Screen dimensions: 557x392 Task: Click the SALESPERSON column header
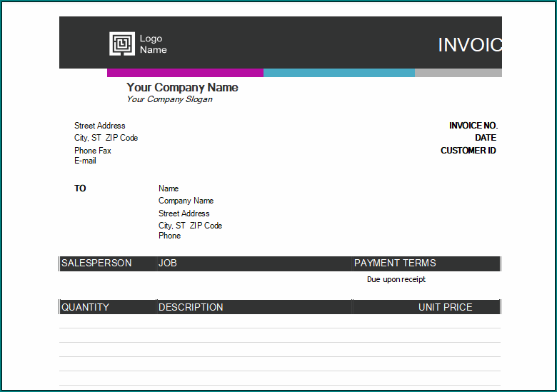96,263
